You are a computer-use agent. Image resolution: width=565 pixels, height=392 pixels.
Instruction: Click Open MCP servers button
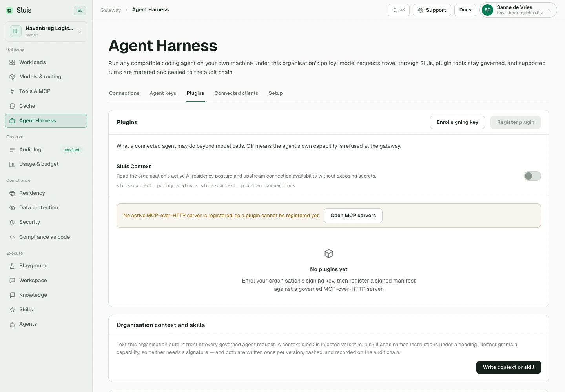pyautogui.click(x=353, y=216)
